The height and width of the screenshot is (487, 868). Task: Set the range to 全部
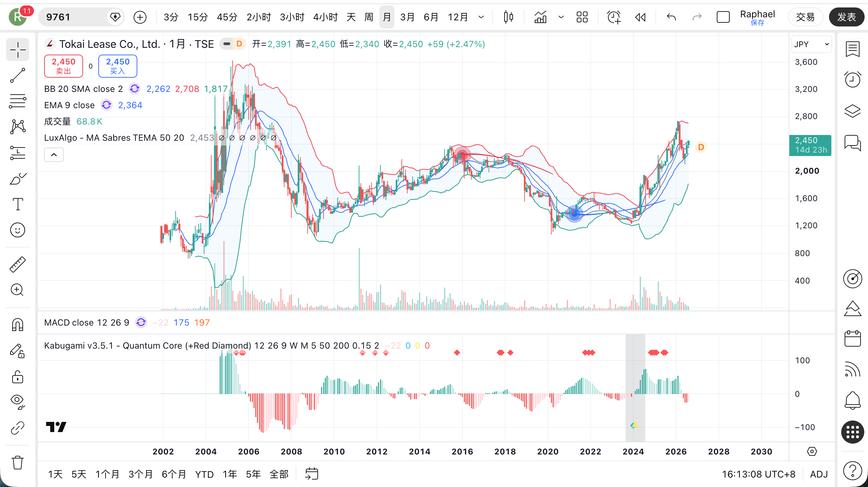coord(279,474)
